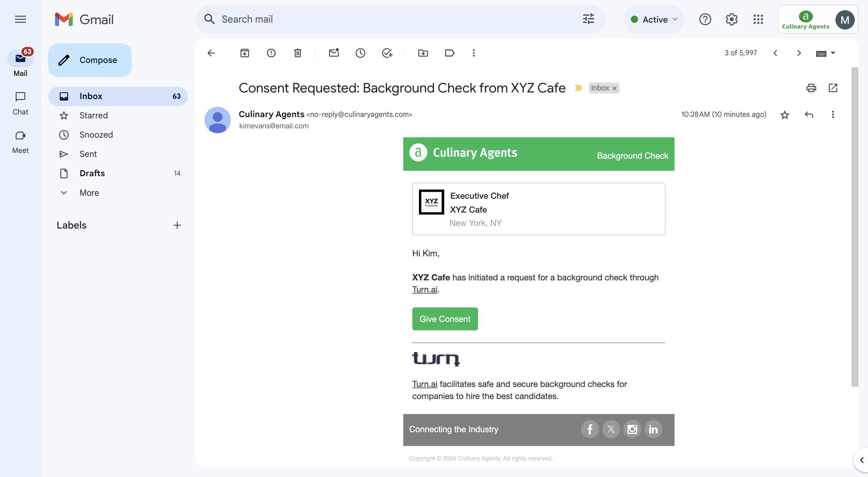Report this email as spam

click(x=271, y=53)
